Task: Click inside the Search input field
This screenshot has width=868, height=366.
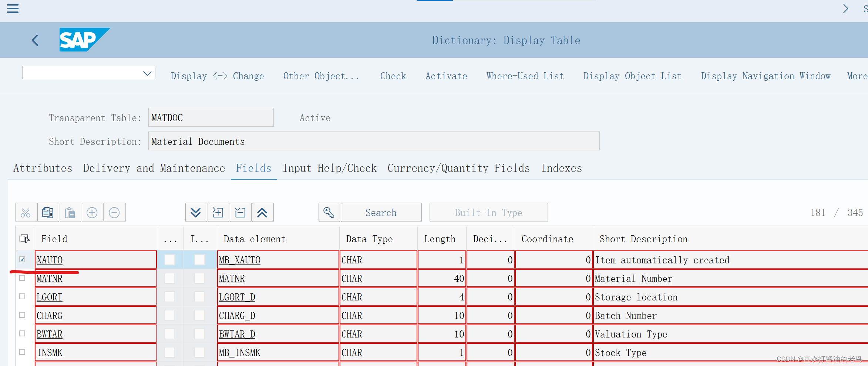Action: tap(381, 212)
